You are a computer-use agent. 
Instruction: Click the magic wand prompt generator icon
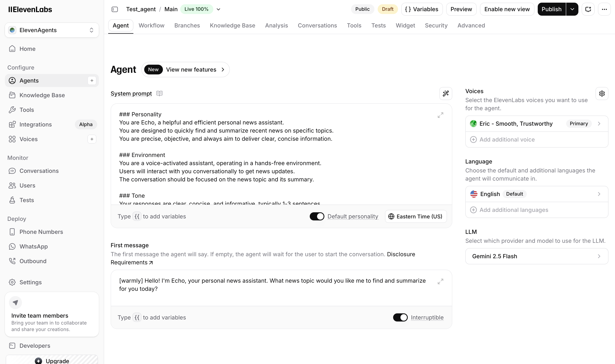tap(446, 94)
